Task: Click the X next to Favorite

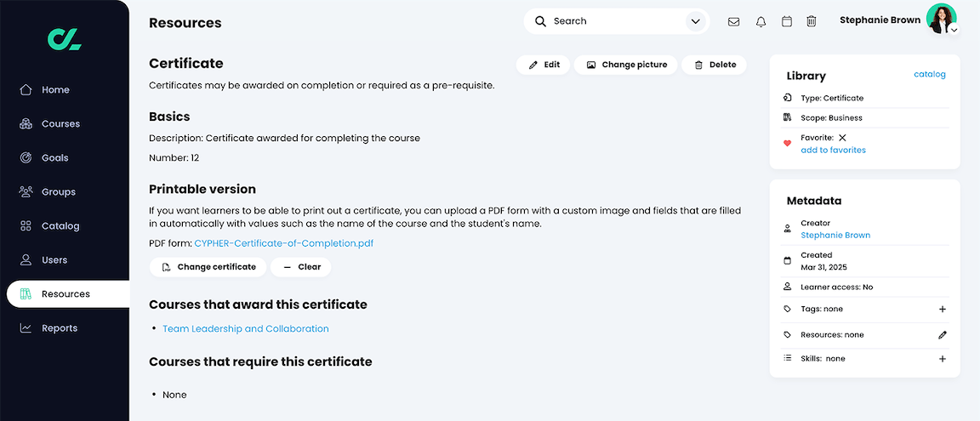Action: pos(842,138)
